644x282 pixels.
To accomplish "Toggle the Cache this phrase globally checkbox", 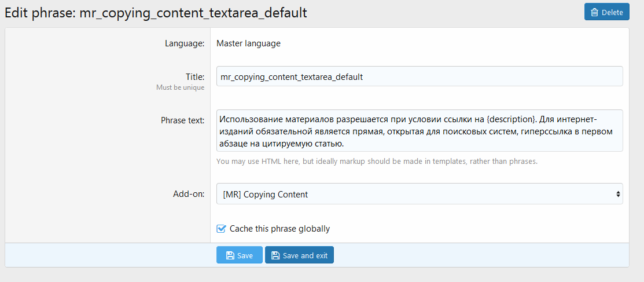I will [221, 229].
